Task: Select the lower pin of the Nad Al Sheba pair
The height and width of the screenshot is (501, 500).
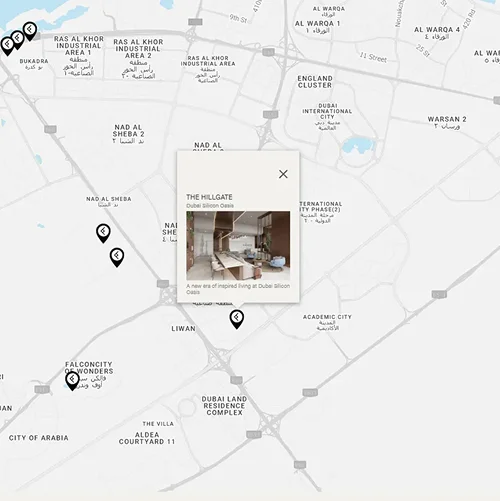Action: coord(117,258)
